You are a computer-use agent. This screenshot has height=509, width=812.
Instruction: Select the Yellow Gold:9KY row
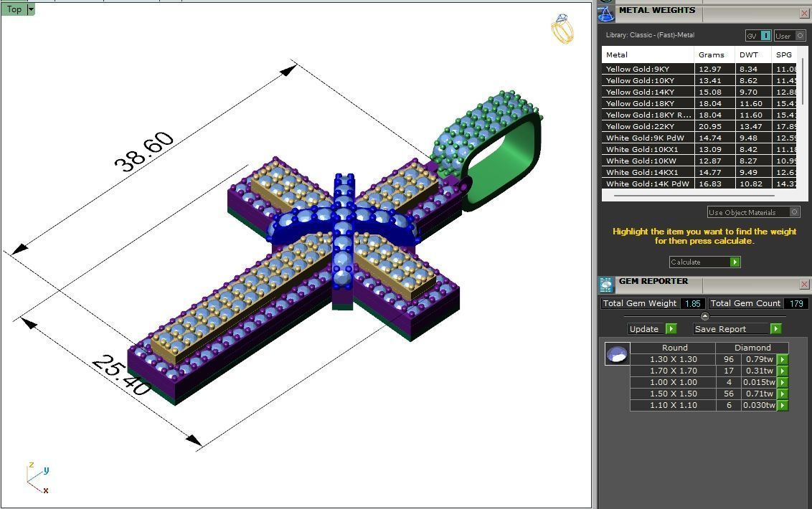699,69
